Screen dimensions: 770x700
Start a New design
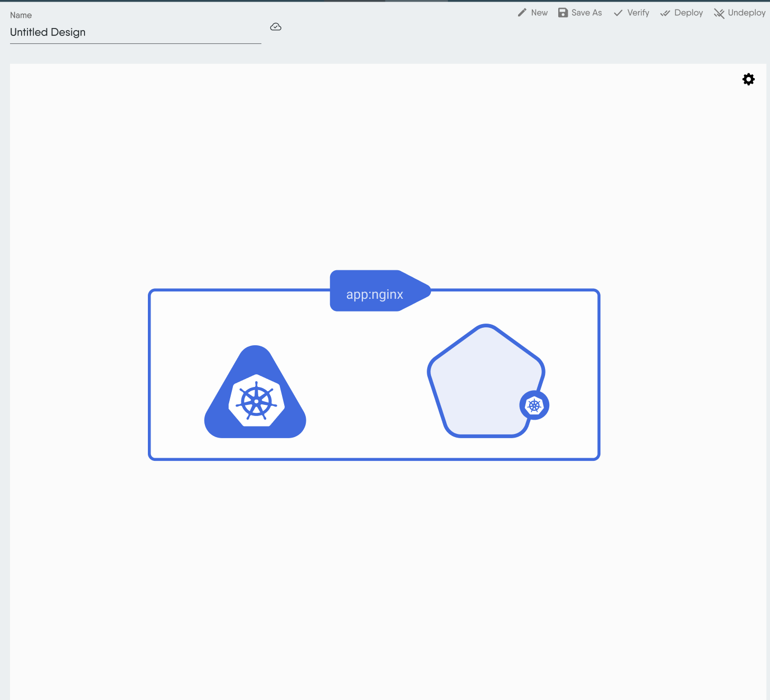539,12
